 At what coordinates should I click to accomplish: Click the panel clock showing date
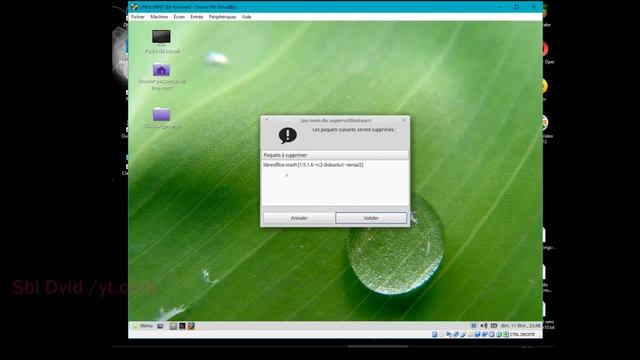pyautogui.click(x=520, y=326)
